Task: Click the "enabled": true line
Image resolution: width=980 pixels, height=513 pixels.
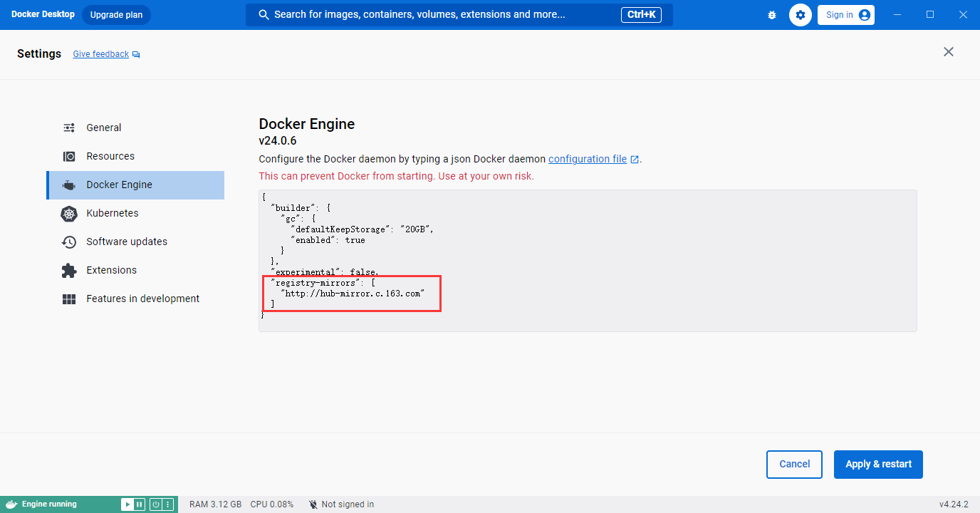Action: coord(328,240)
